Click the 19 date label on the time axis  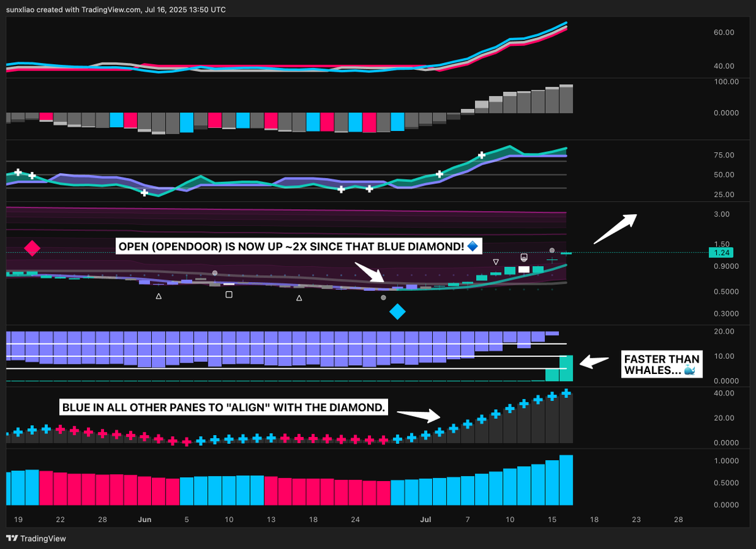(18, 520)
